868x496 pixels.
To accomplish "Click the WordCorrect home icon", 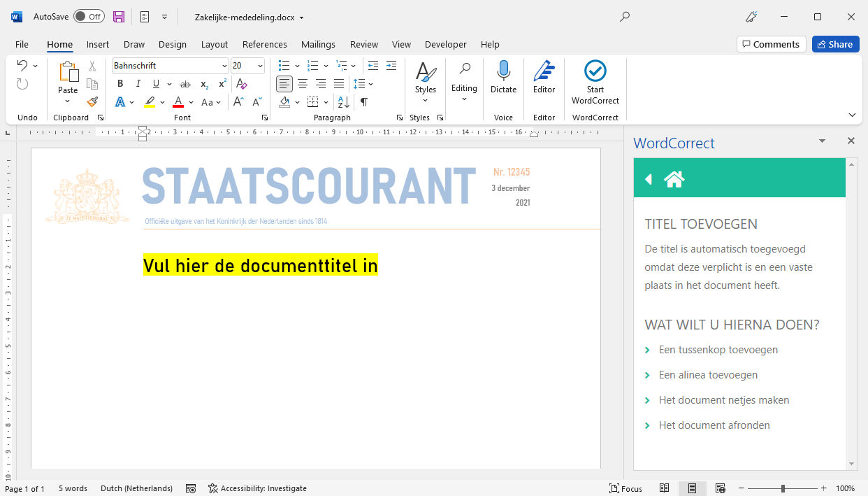I will point(674,180).
